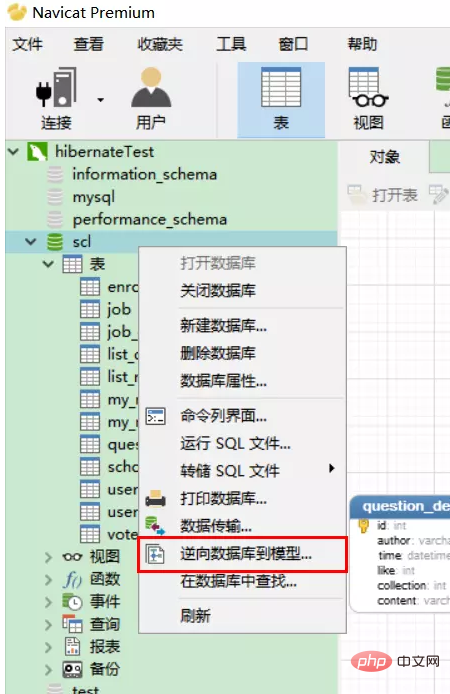Viewport: 450px width, 694px height.
Task: Click the key icon beside id field
Action: click(x=364, y=525)
